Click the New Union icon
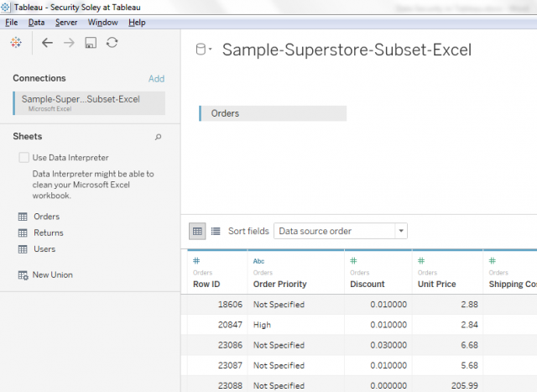Image resolution: width=537 pixels, height=392 pixels. [23, 275]
